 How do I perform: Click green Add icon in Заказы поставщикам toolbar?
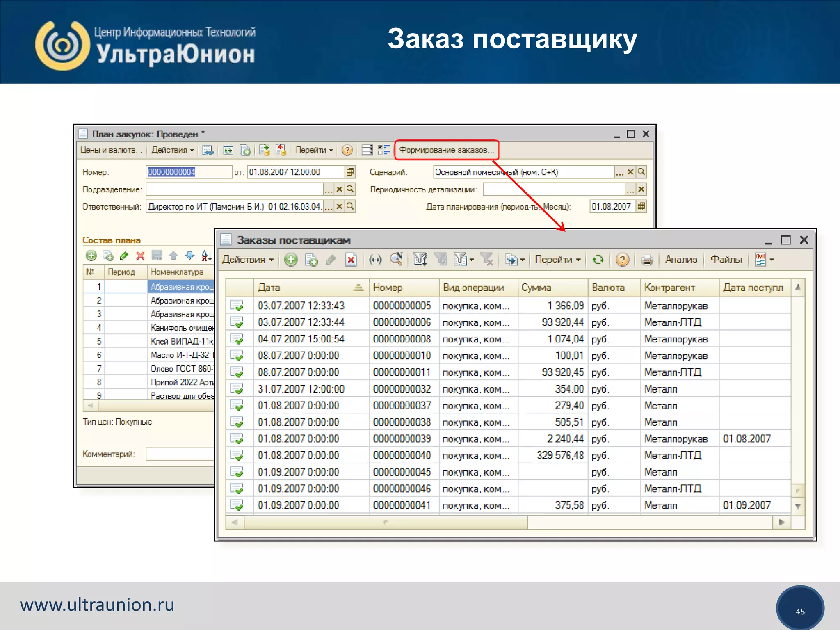[x=291, y=260]
